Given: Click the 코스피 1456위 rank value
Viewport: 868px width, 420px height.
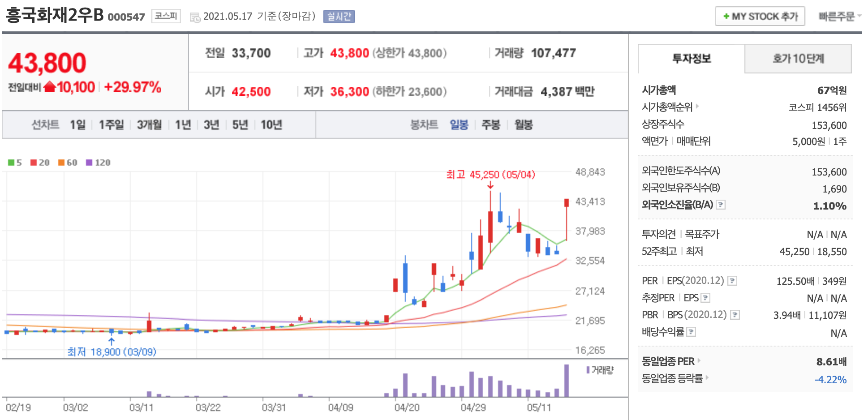Looking at the screenshot, I should click(x=817, y=107).
